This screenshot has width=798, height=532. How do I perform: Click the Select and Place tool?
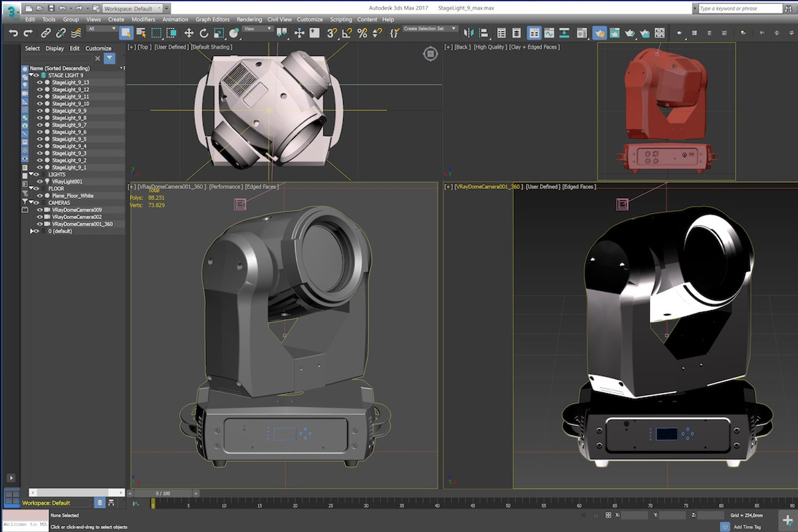pos(234,33)
